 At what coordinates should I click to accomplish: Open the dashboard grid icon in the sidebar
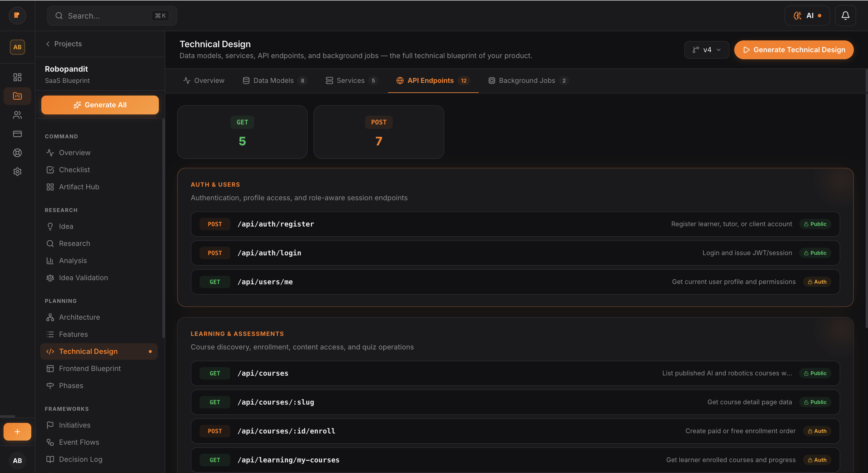click(17, 77)
